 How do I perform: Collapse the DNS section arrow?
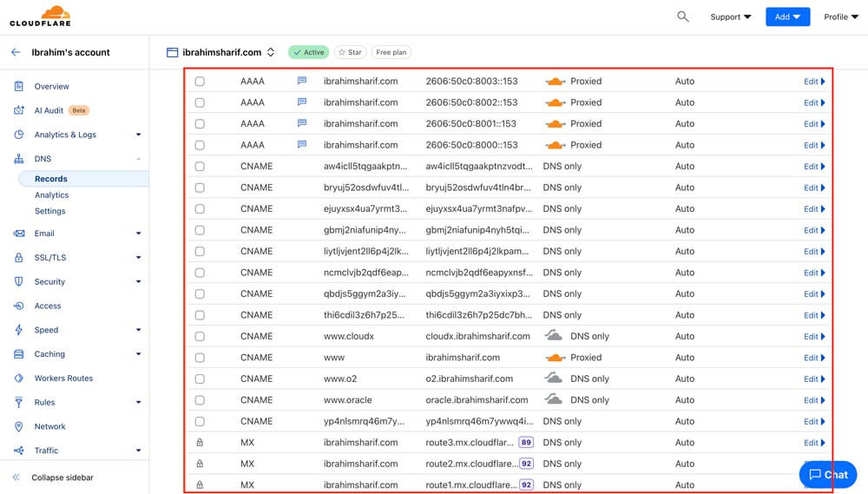(138, 159)
